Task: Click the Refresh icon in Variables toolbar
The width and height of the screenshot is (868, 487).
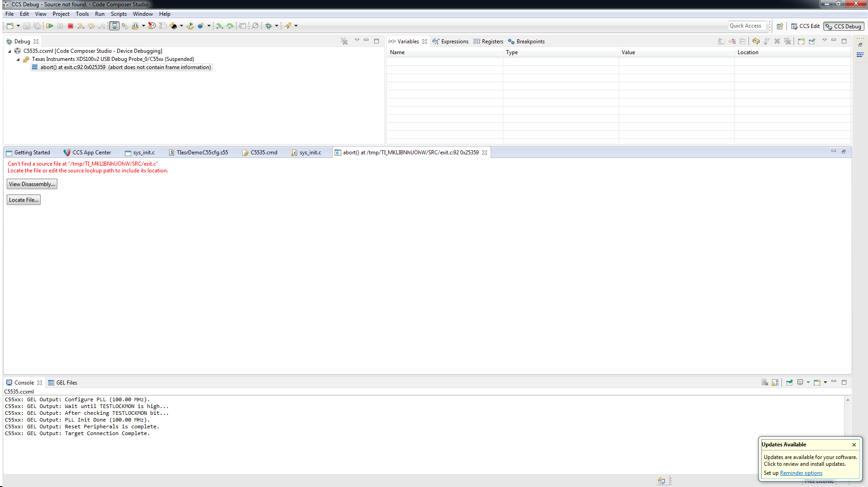Action: click(x=756, y=41)
